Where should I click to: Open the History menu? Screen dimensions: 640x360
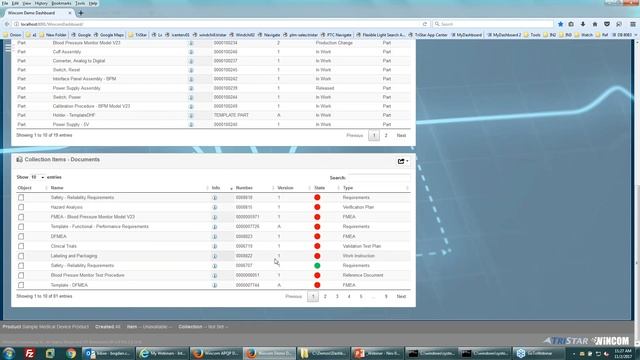click(41, 3)
